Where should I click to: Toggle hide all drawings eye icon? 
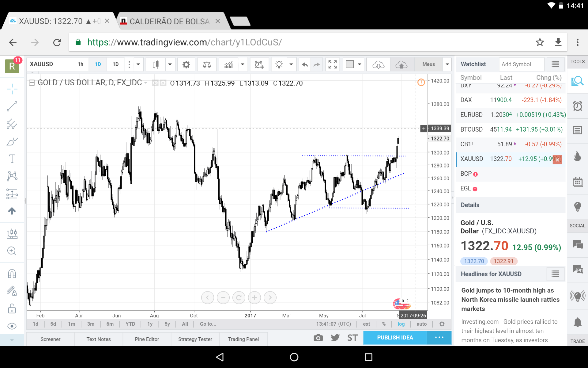[x=12, y=326]
